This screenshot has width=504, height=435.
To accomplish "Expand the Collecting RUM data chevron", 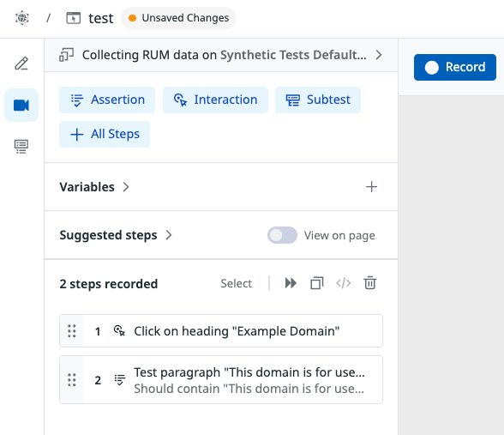I will pos(379,55).
